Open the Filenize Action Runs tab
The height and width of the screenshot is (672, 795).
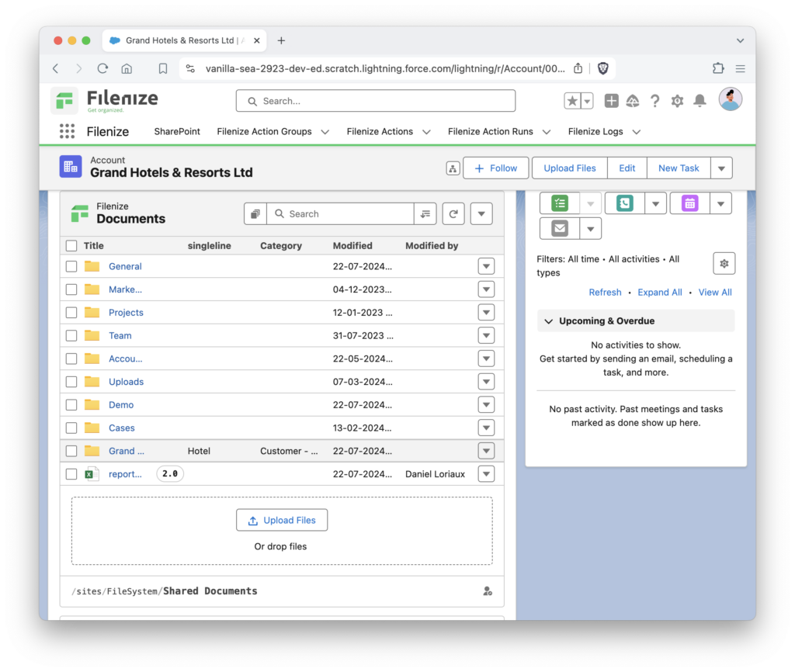pos(491,132)
